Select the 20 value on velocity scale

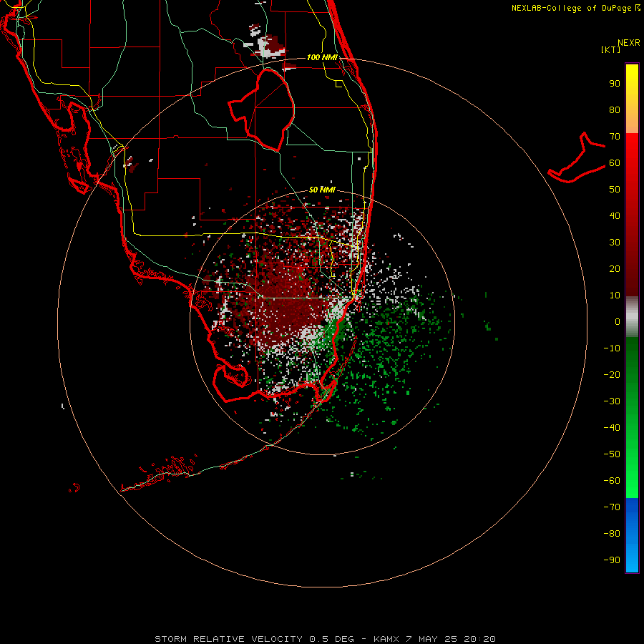point(615,268)
